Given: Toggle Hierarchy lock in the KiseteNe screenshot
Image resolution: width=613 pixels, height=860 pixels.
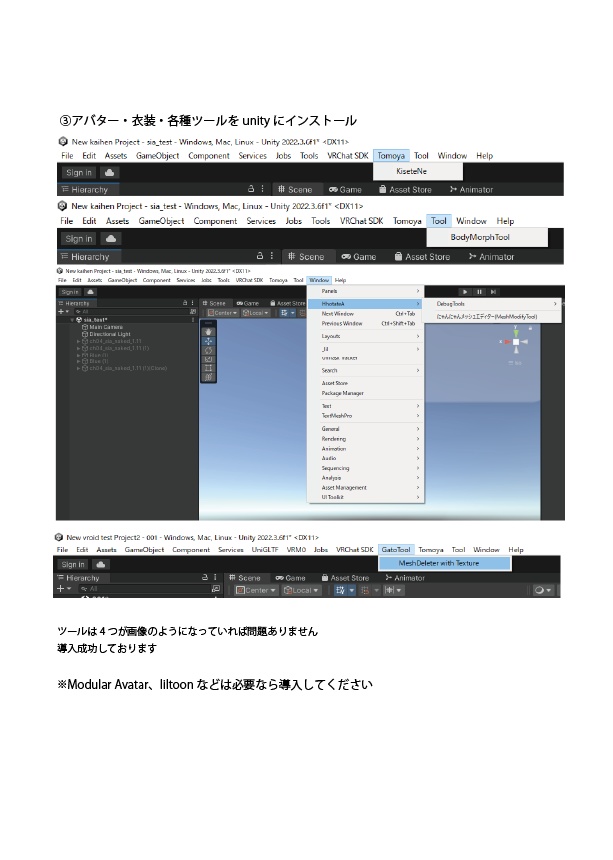Looking at the screenshot, I should tap(251, 189).
